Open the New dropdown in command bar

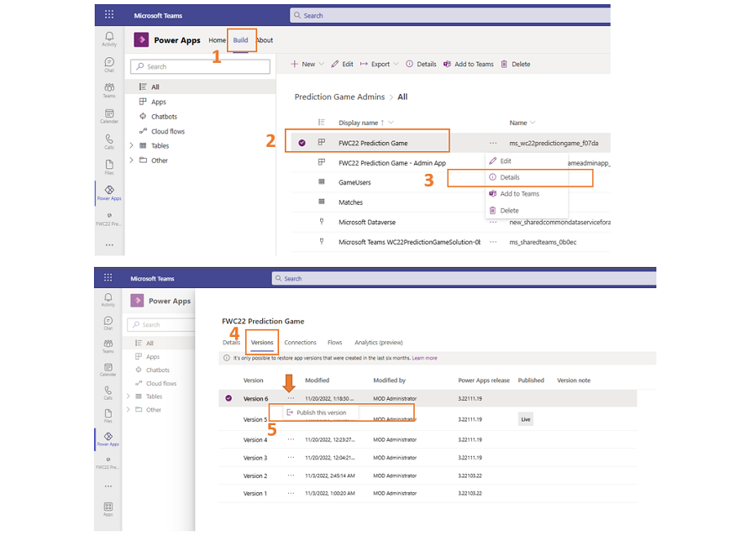click(x=307, y=64)
